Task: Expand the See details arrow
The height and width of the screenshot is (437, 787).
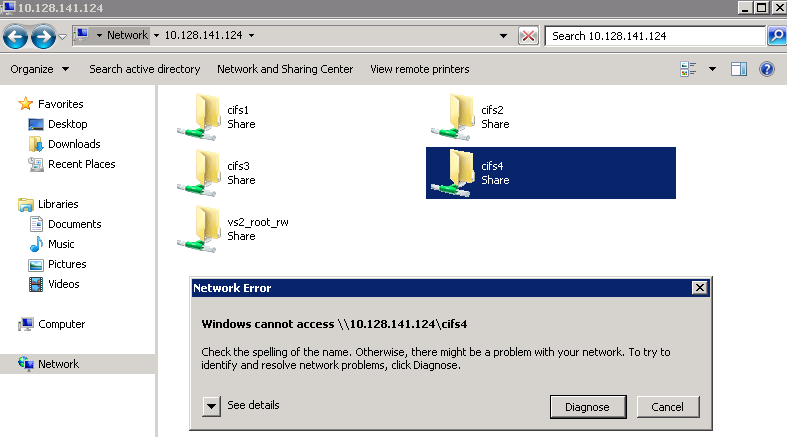Action: pyautogui.click(x=211, y=406)
